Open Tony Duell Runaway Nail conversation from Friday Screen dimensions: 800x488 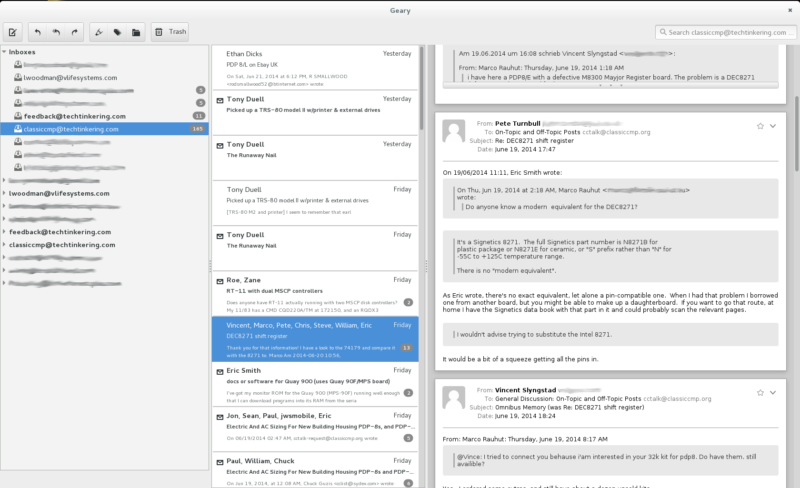pos(315,248)
